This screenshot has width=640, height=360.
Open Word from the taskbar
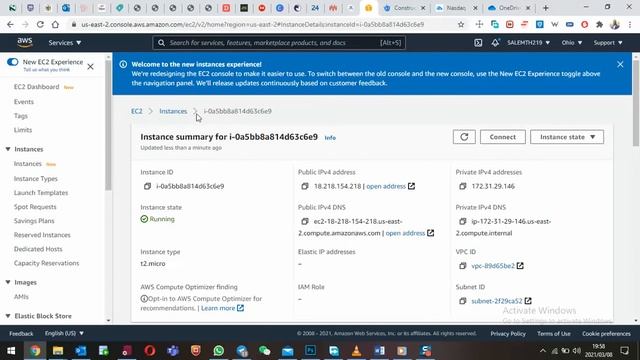(379, 351)
